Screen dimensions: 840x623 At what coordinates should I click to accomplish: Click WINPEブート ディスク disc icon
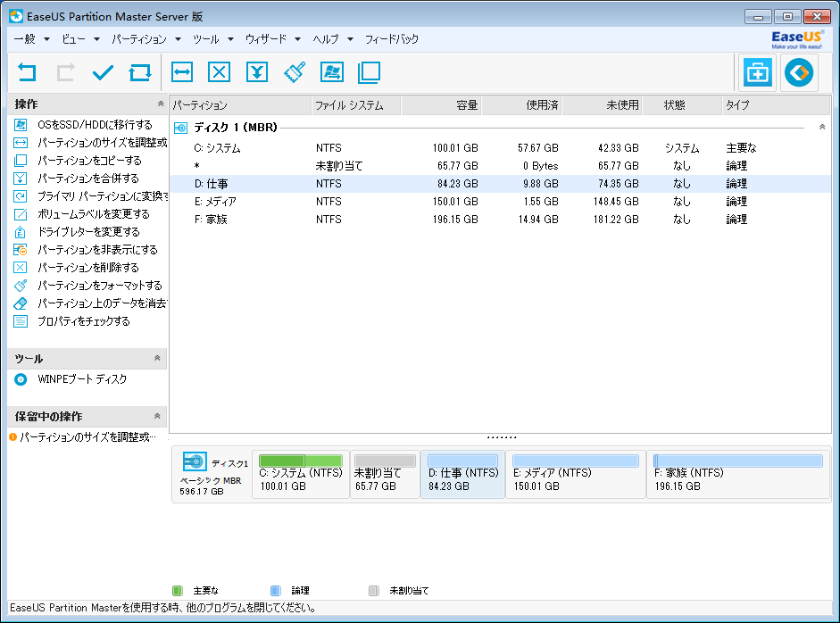(21, 379)
